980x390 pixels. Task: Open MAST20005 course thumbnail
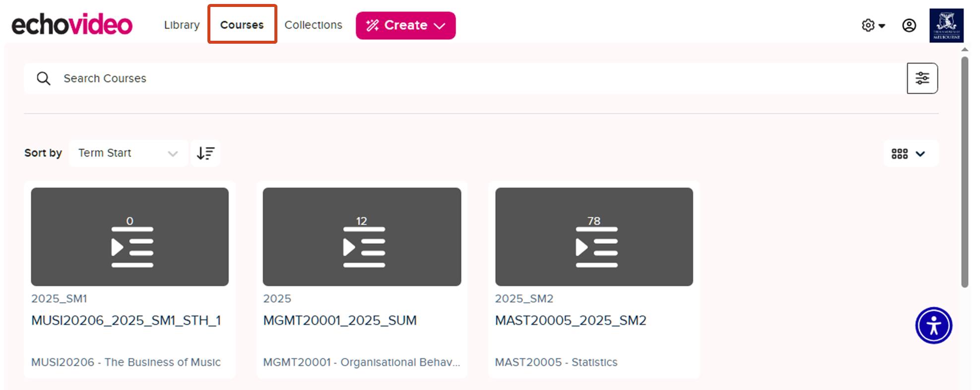(594, 236)
